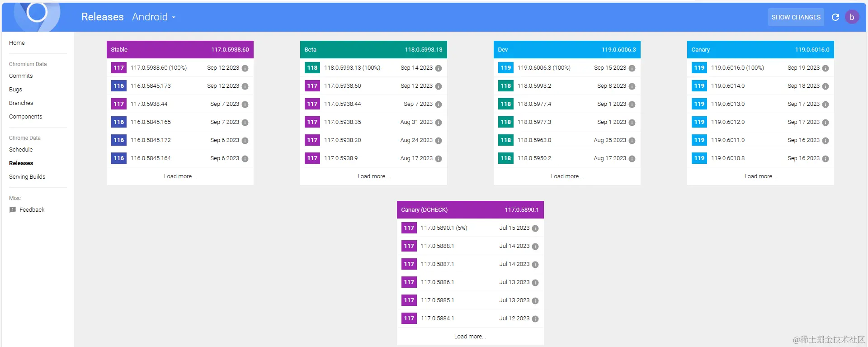
Task: Open info icon for DCHECK 117.0.5884.1 row
Action: [535, 319]
